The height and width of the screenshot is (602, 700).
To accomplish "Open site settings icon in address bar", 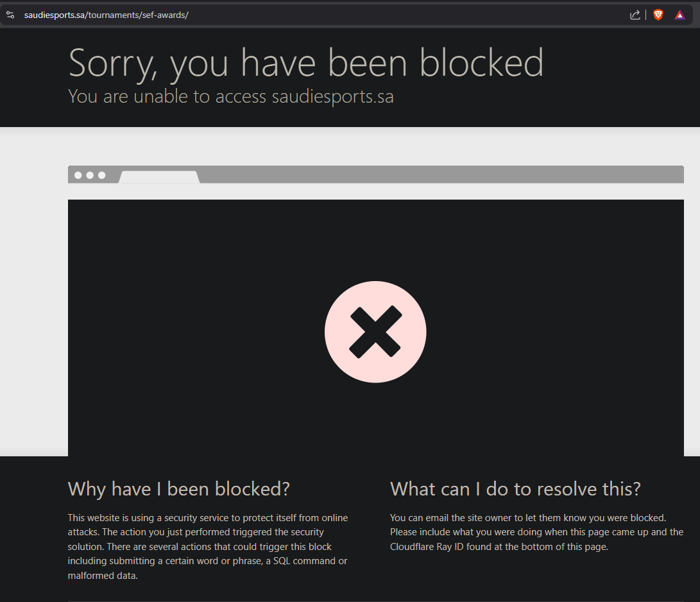I will 10,15.
